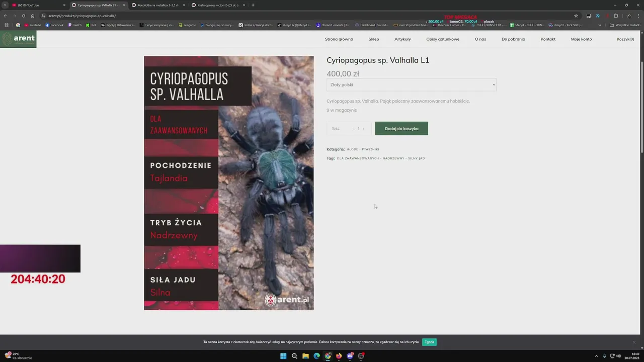Bookmark this page with the star icon
Viewport: 644px width, 362px height.
[x=576, y=16]
